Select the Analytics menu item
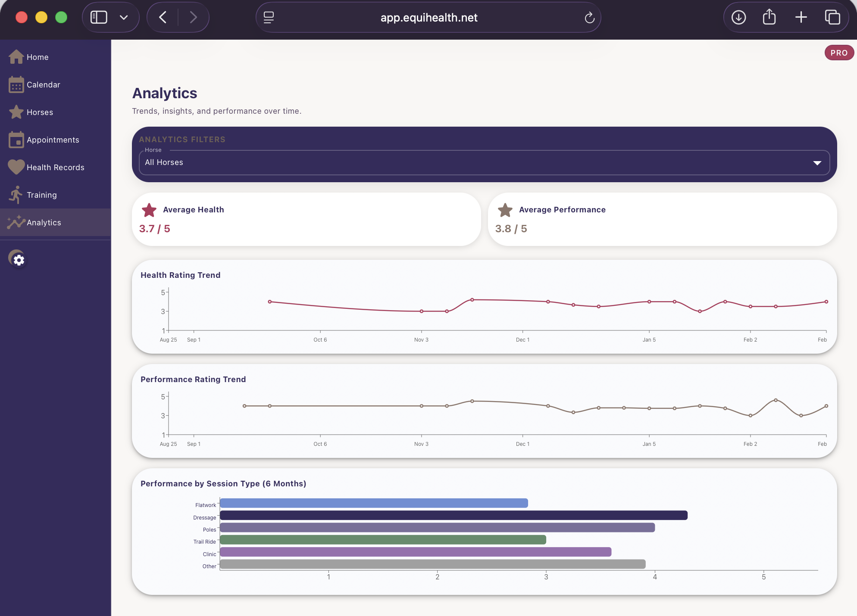The width and height of the screenshot is (857, 616). [x=44, y=222]
